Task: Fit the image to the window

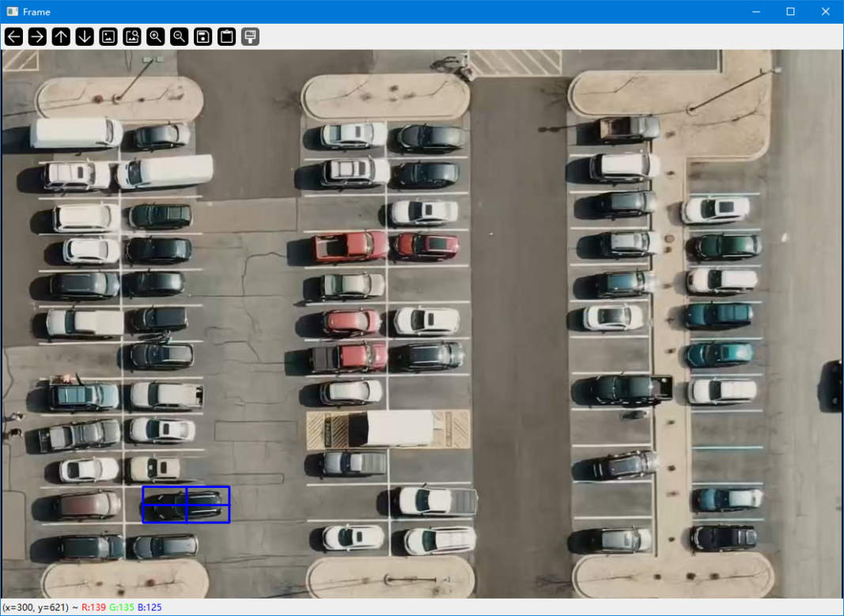Action: click(x=132, y=36)
